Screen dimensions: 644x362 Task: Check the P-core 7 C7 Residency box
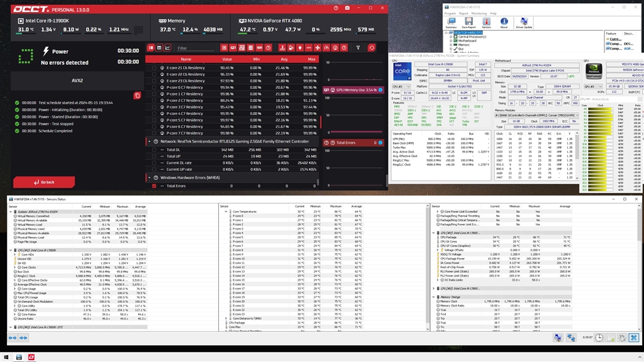tap(155, 133)
